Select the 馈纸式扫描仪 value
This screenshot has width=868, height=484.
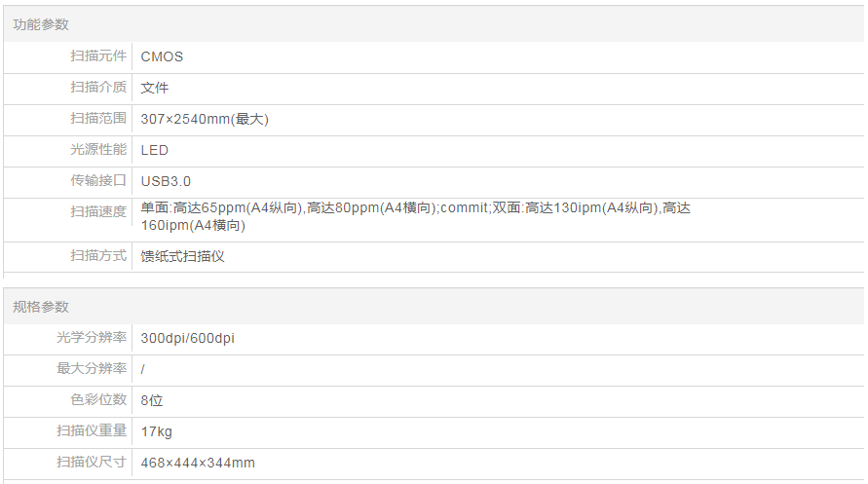(183, 256)
